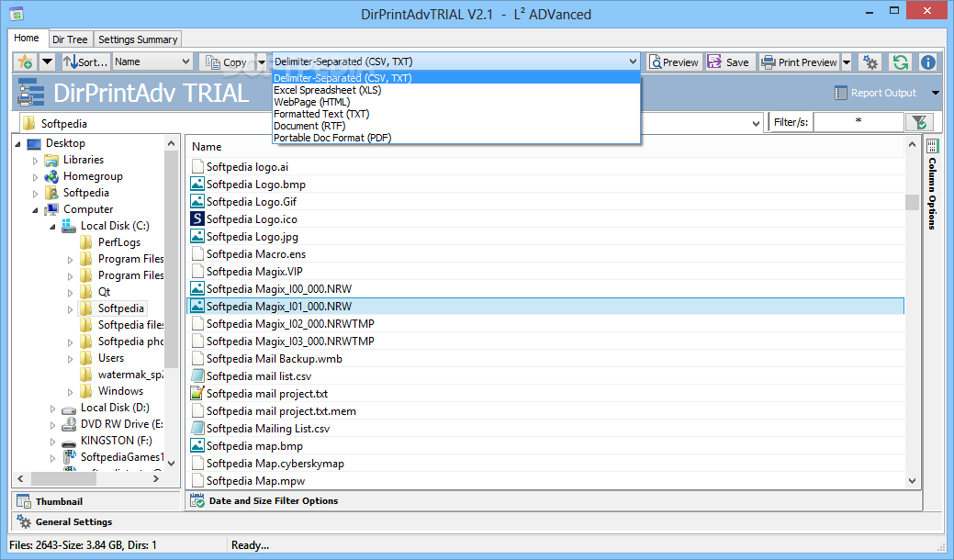
Task: Collapse the Local Disk (C:) node
Action: (x=52, y=227)
